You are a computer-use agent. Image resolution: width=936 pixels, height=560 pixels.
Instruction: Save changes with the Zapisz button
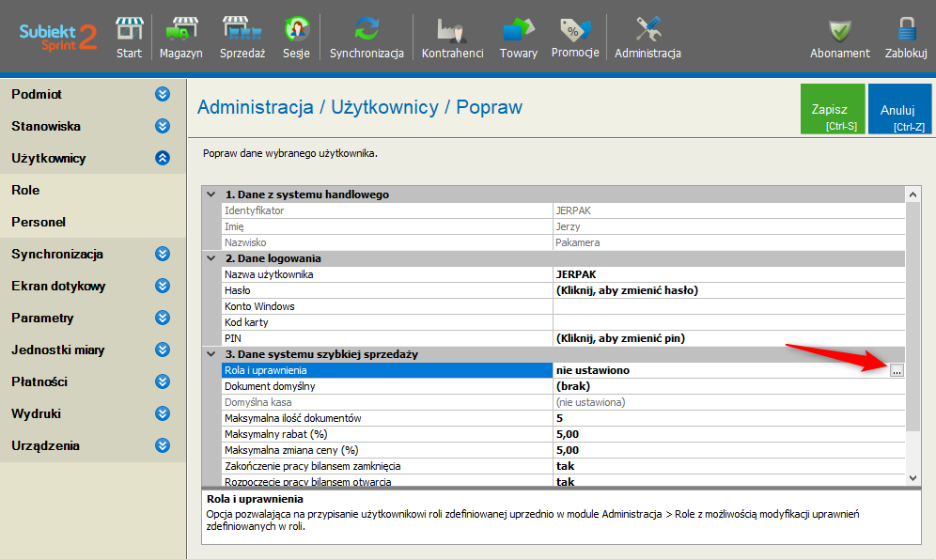pyautogui.click(x=832, y=110)
